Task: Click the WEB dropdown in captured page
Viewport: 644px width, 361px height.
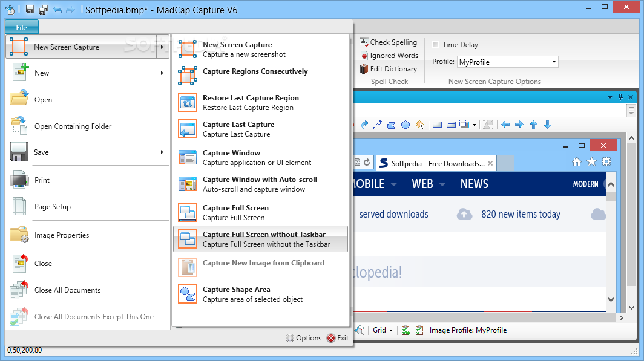Action: click(x=429, y=184)
